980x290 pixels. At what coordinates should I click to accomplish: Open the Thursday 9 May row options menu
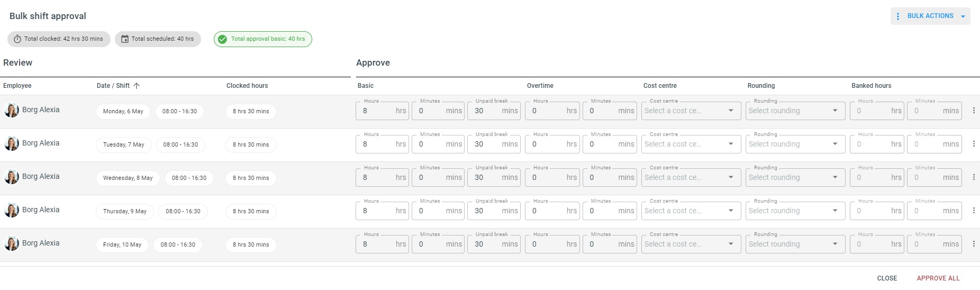click(x=974, y=211)
